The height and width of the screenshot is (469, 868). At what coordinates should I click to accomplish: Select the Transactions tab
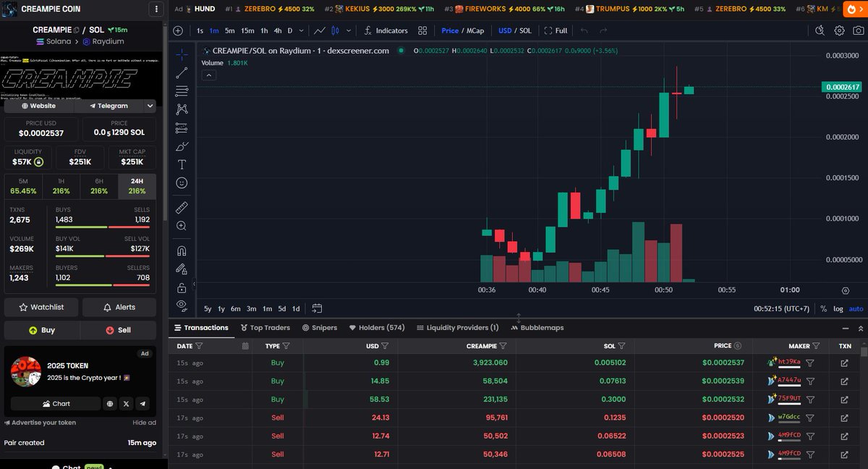201,328
